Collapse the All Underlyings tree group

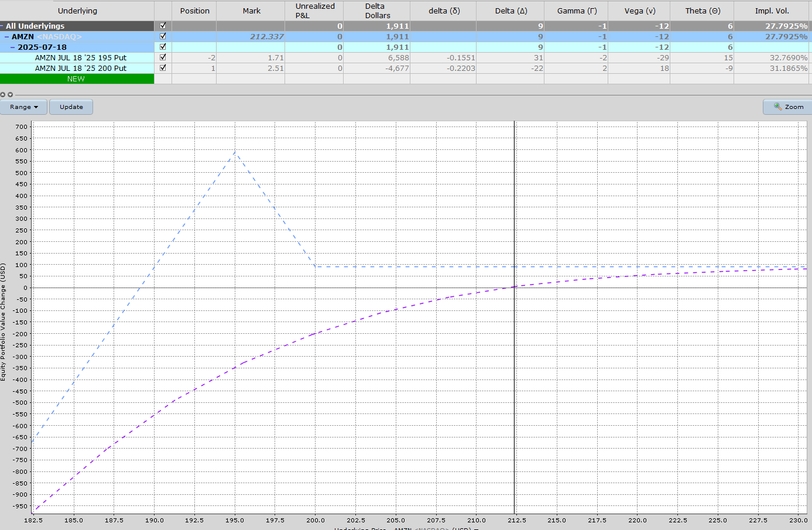point(2,26)
